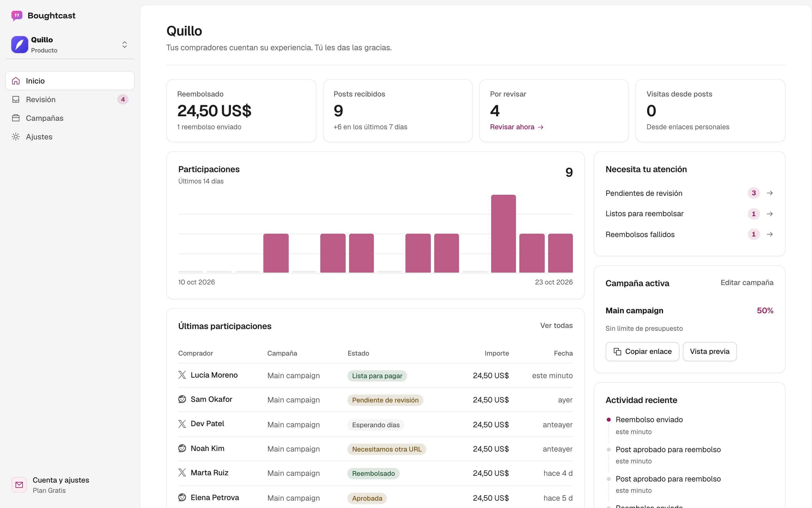Click the tallest bar in Participaciones chart
This screenshot has height=508, width=812.
[x=503, y=233]
